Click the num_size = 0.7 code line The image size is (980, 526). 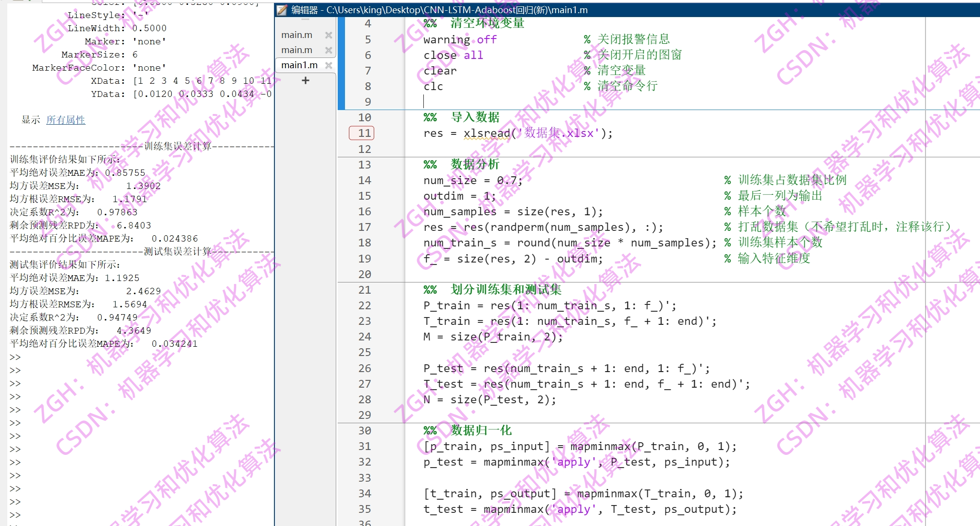coord(472,181)
